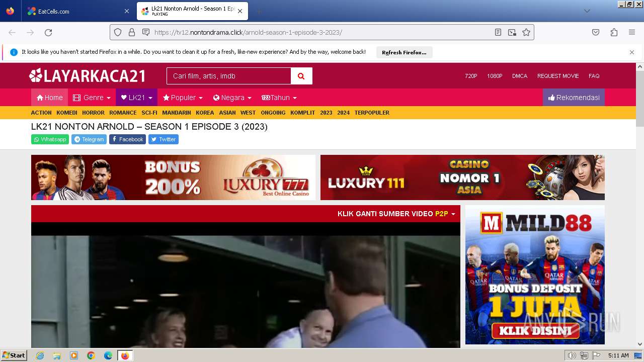
Task: Expand the Negara dropdown menu
Action: pyautogui.click(x=232, y=98)
